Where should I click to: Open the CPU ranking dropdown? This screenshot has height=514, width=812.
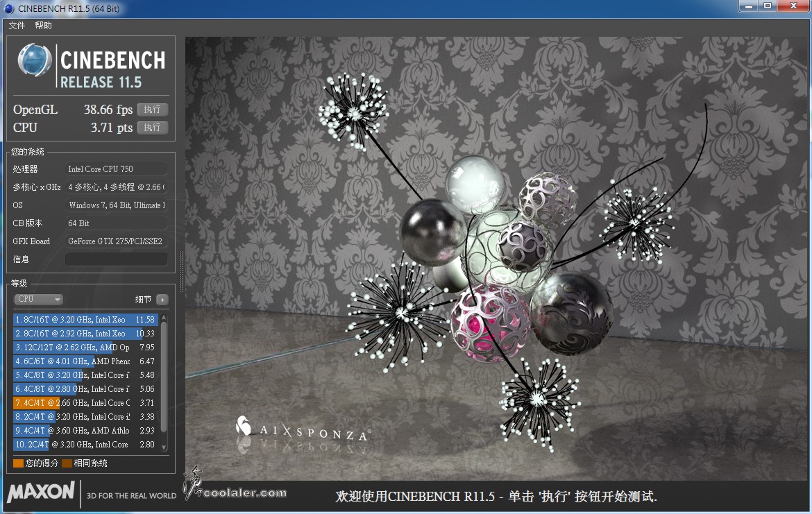click(38, 299)
